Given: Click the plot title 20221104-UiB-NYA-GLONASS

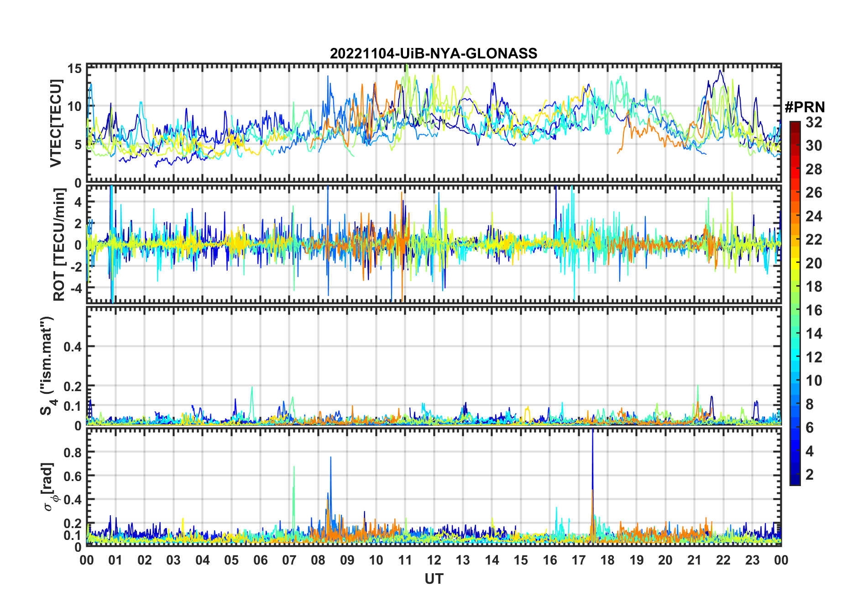Looking at the screenshot, I should 434,53.
